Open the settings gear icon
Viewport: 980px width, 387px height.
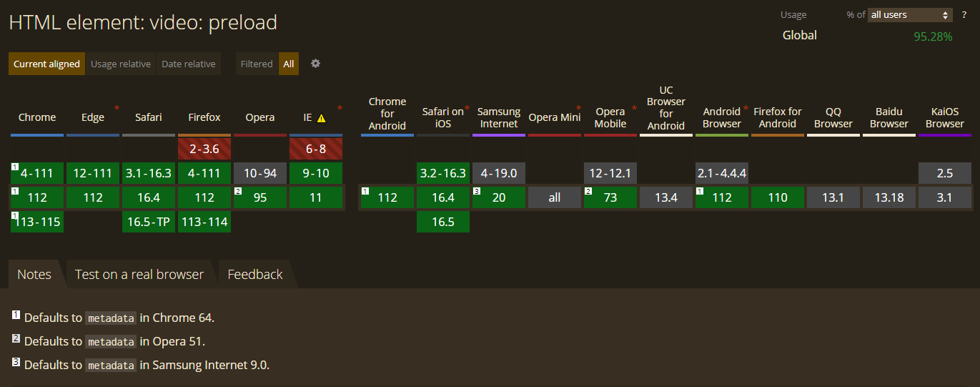coord(315,64)
